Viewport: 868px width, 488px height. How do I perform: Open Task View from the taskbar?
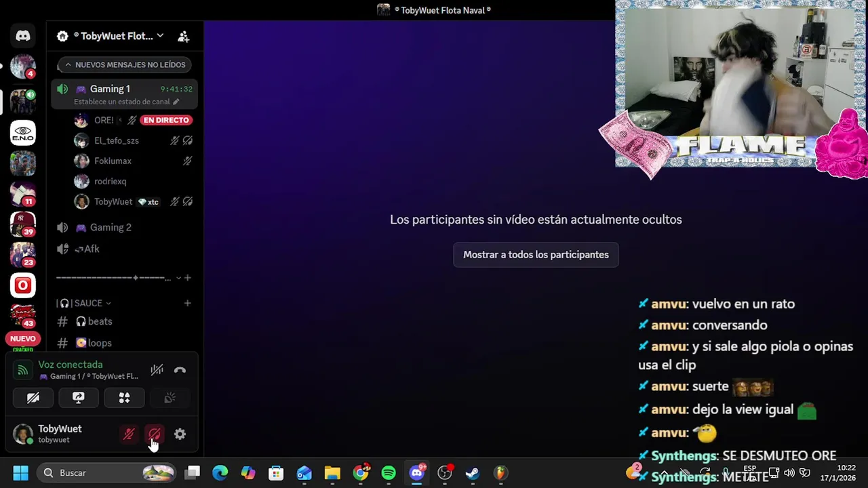point(193,473)
